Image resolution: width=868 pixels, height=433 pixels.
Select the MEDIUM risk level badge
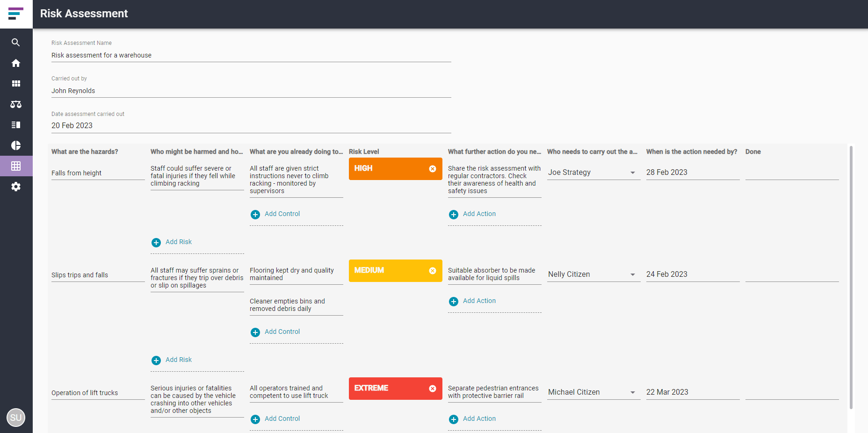click(396, 271)
